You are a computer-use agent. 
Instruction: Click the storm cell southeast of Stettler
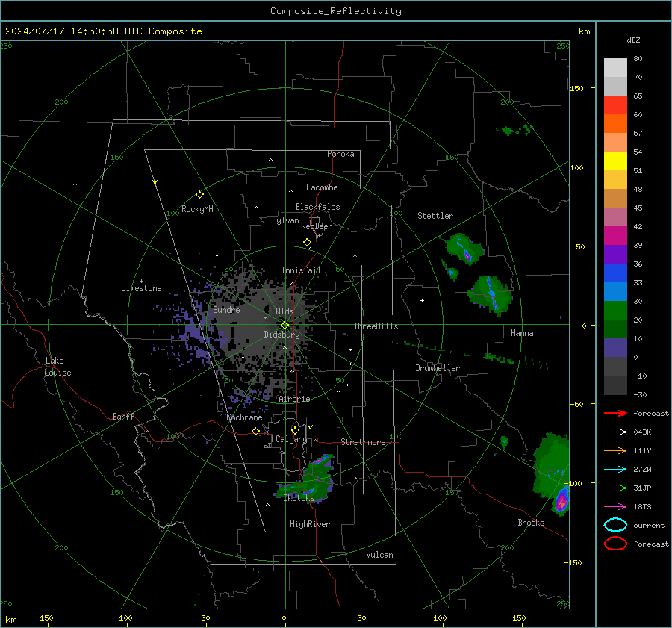464,249
